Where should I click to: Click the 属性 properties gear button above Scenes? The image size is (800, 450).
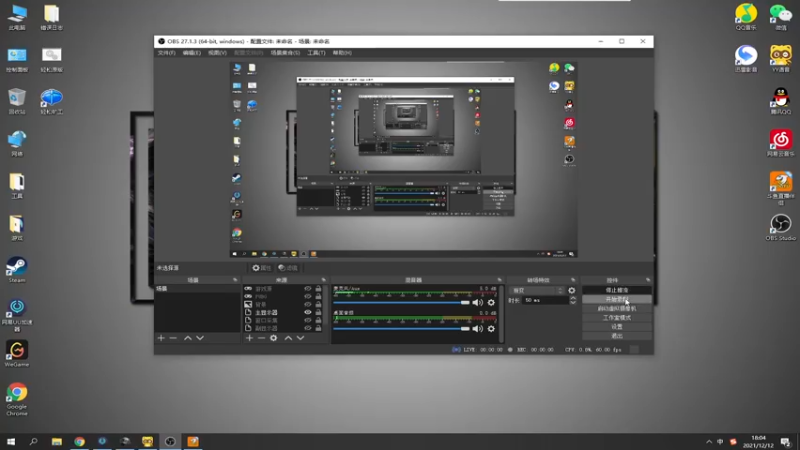[x=261, y=268]
